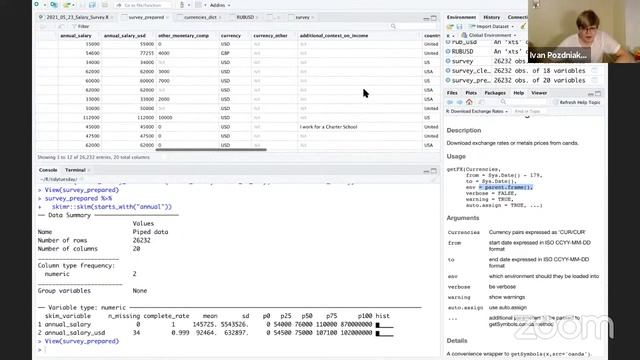Open Import Dataset dropdown

click(x=491, y=27)
